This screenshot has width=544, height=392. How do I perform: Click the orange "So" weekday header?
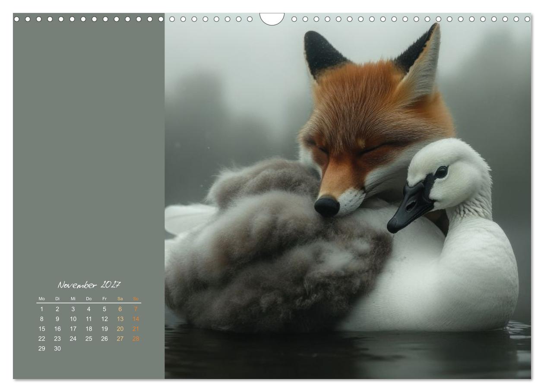tap(136, 299)
